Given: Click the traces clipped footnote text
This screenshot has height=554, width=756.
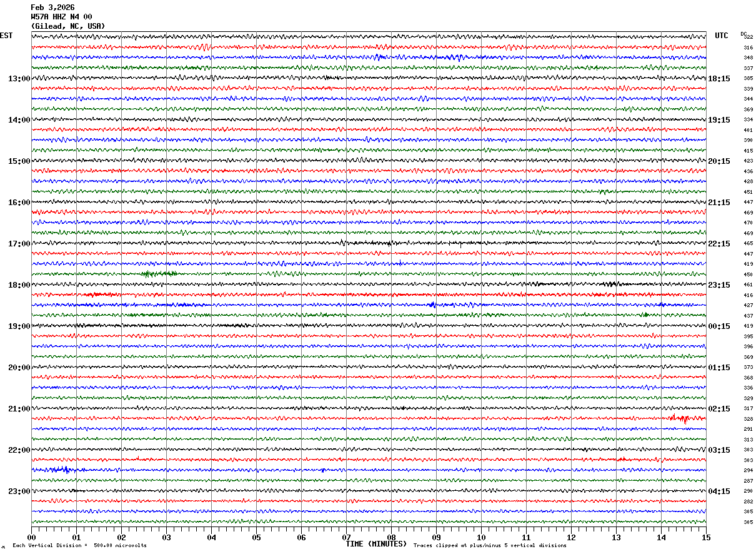Looking at the screenshot, I should tap(490, 546).
